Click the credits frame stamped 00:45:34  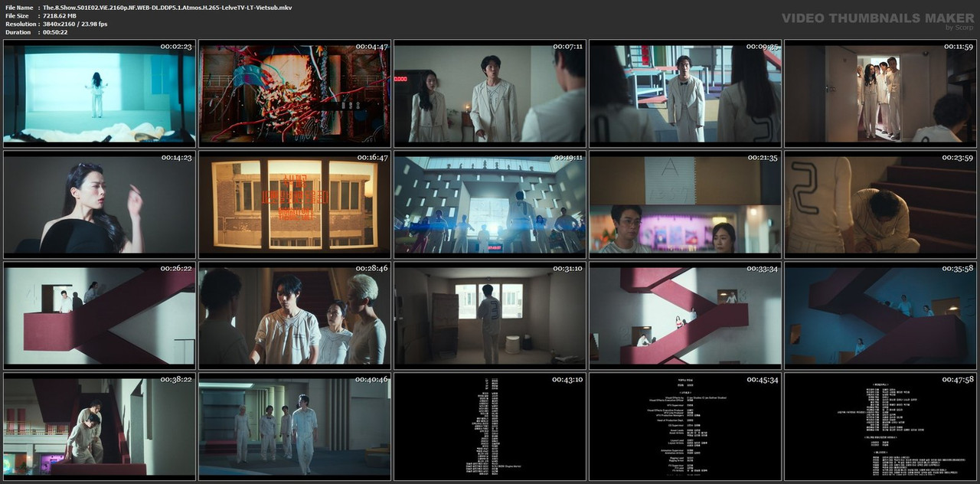pyautogui.click(x=685, y=425)
